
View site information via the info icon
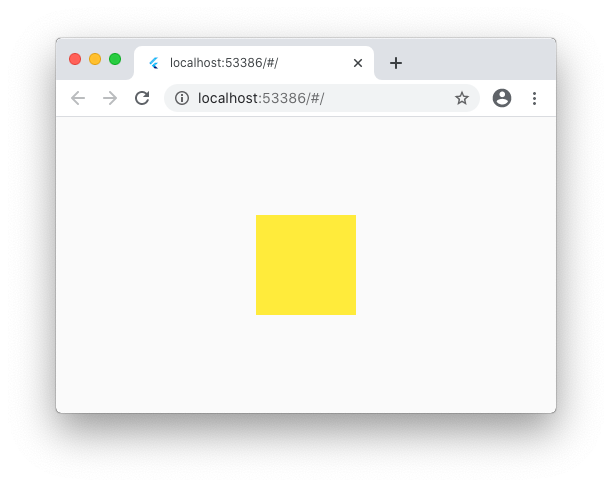pos(182,98)
